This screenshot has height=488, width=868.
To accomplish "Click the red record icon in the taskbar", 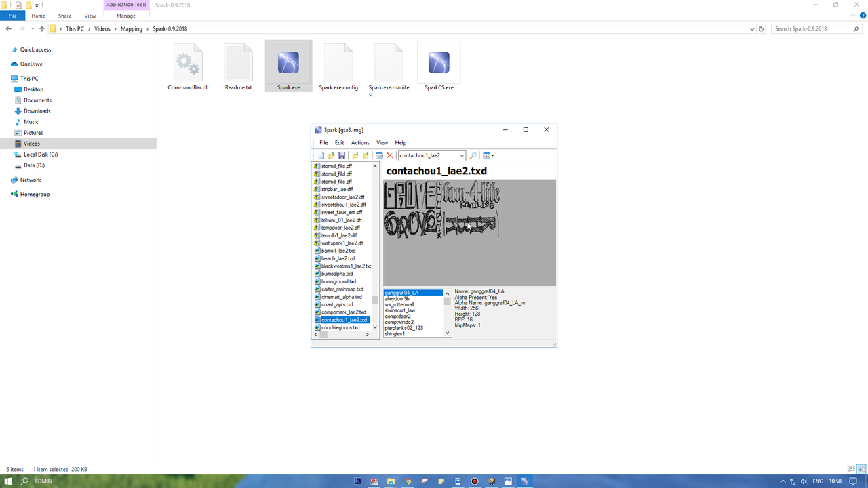I will 475,481.
